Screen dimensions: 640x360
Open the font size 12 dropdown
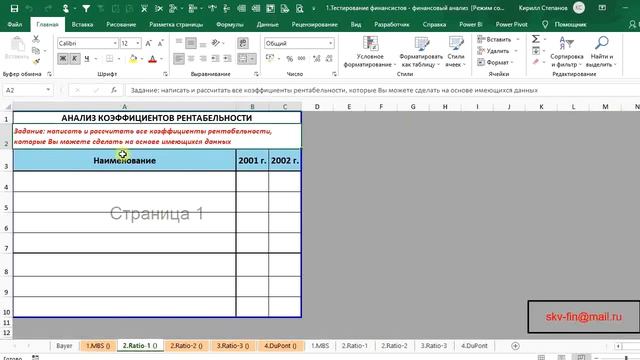tap(138, 43)
